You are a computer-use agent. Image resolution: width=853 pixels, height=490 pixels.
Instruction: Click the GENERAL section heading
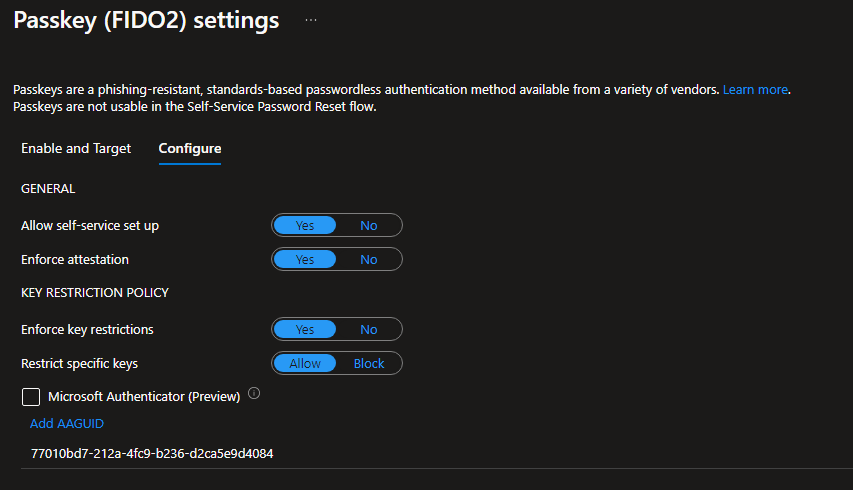48,189
